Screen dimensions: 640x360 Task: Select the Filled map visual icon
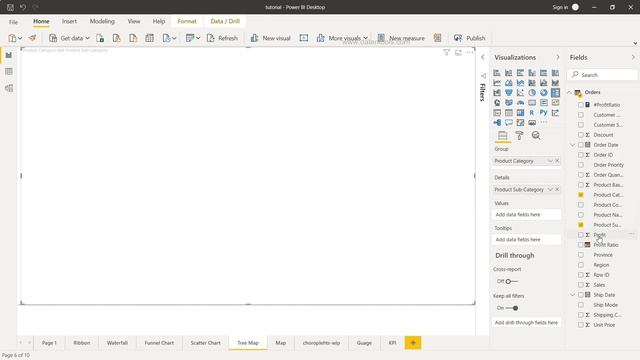509,102
